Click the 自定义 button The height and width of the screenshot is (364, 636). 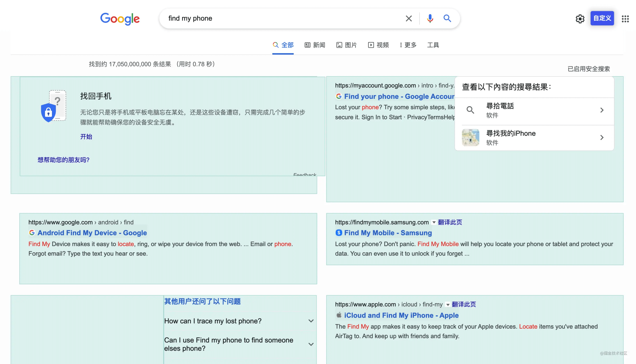(602, 18)
